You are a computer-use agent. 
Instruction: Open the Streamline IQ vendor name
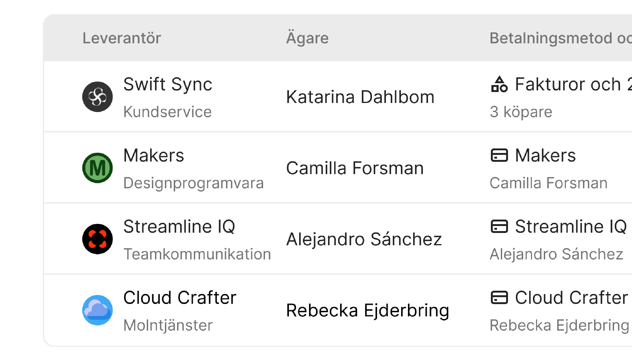pyautogui.click(x=179, y=227)
